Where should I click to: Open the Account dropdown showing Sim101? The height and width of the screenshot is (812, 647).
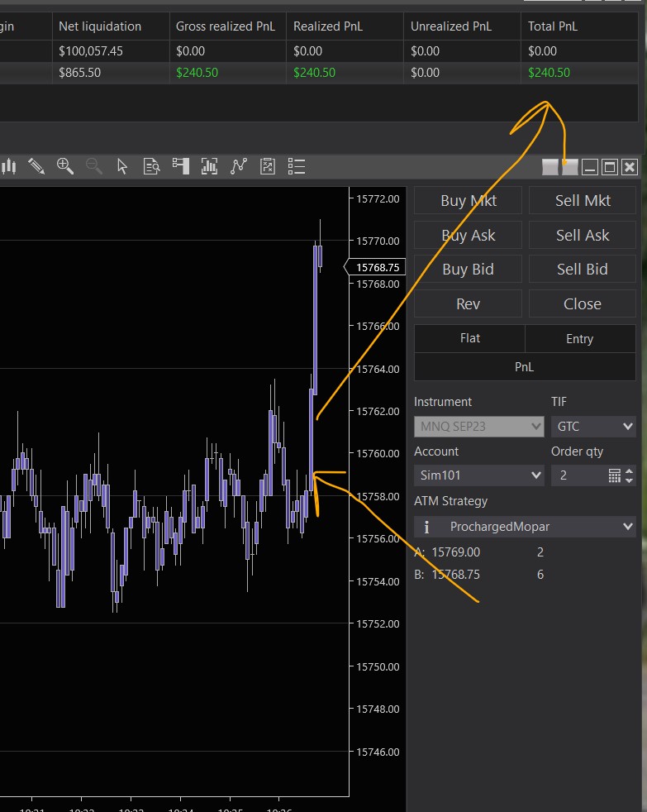[479, 475]
